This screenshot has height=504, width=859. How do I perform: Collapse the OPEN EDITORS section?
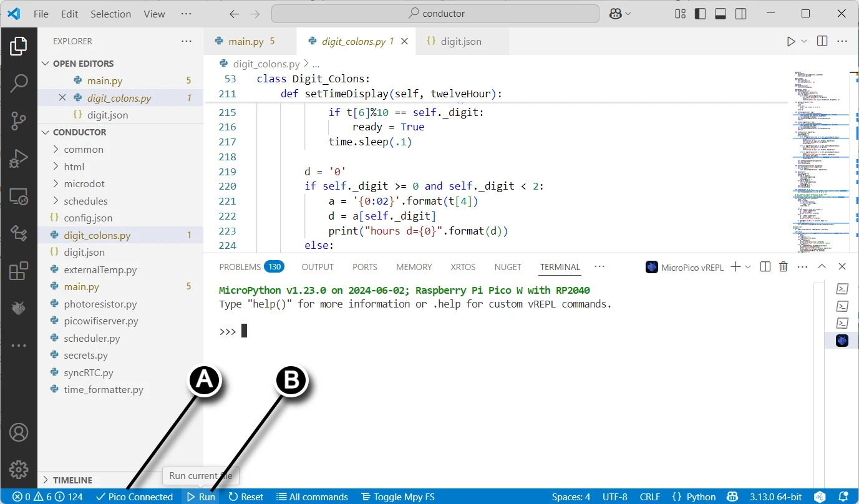83,64
